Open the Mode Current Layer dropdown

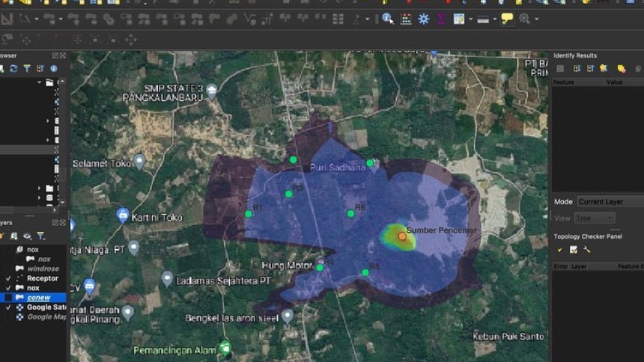(609, 202)
